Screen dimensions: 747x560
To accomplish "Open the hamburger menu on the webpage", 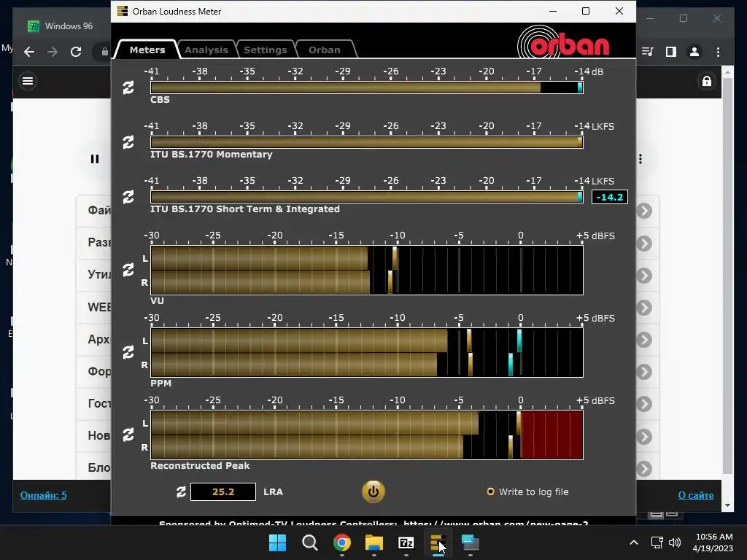I will pyautogui.click(x=28, y=81).
